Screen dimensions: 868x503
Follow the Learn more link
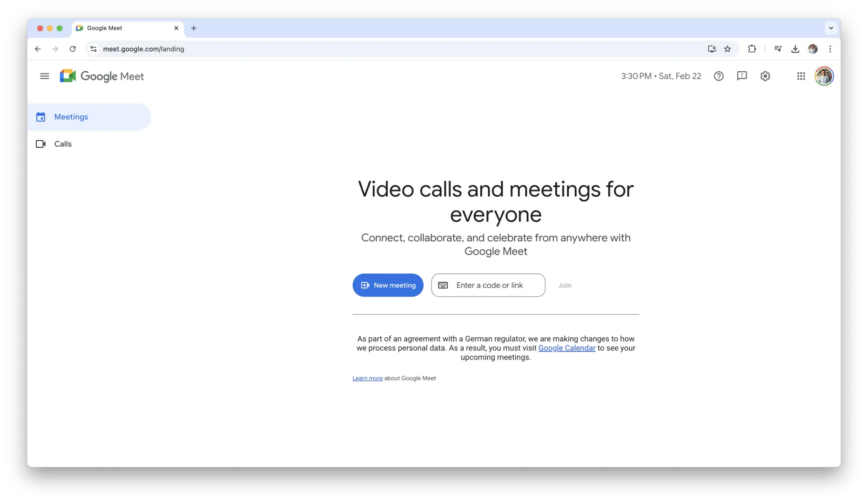367,378
